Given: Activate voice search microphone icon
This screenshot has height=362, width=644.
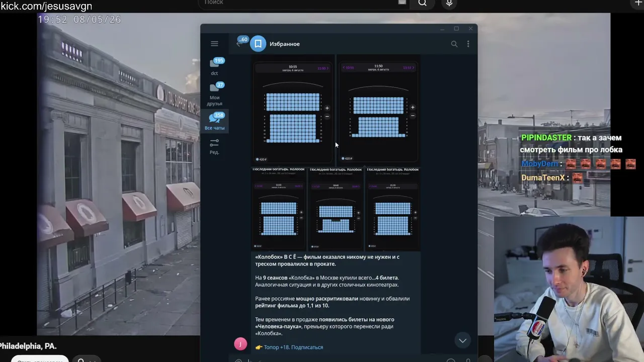Looking at the screenshot, I should click(x=449, y=3).
